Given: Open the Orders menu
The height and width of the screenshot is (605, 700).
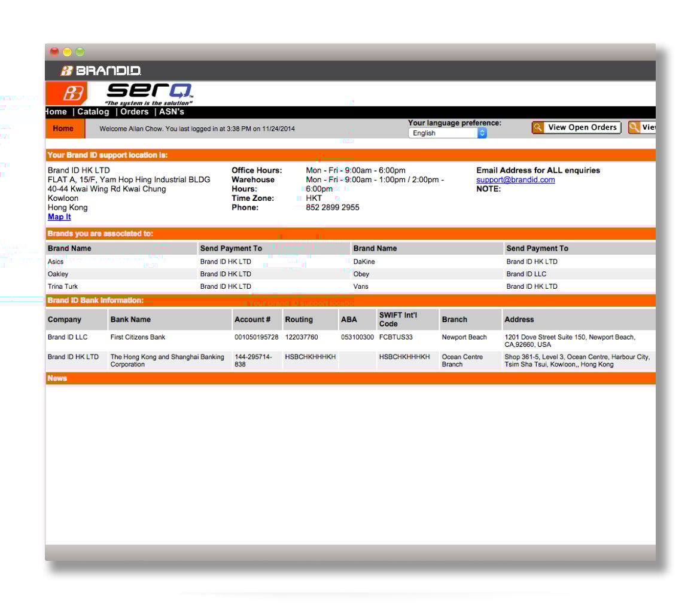Looking at the screenshot, I should click(135, 112).
